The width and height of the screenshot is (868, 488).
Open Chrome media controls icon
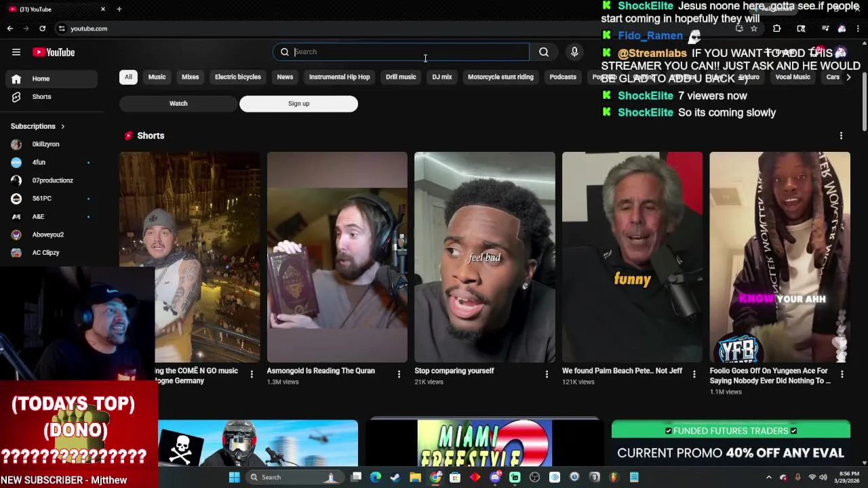click(x=825, y=28)
